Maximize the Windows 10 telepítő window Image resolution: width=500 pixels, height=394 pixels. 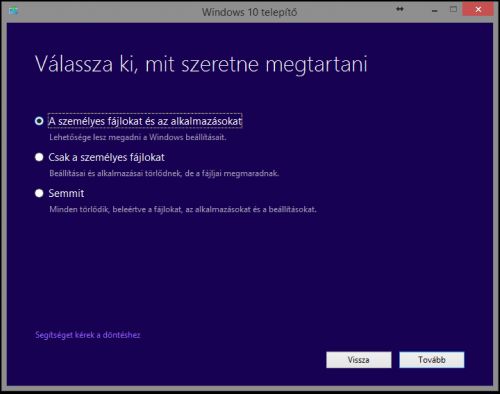coord(453,9)
